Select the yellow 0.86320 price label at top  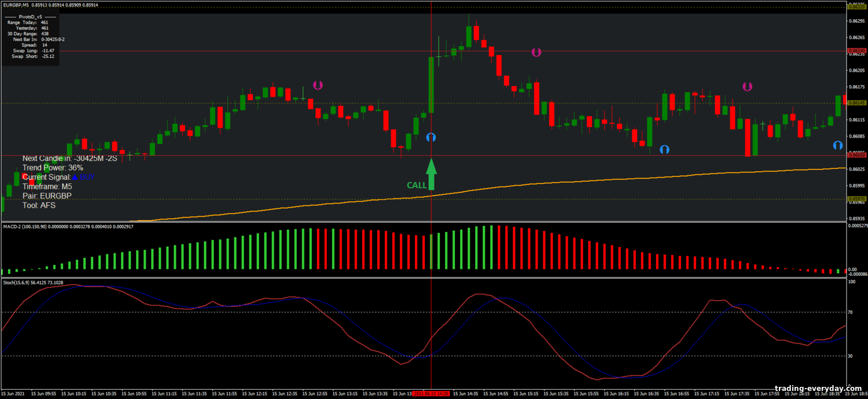tap(856, 7)
